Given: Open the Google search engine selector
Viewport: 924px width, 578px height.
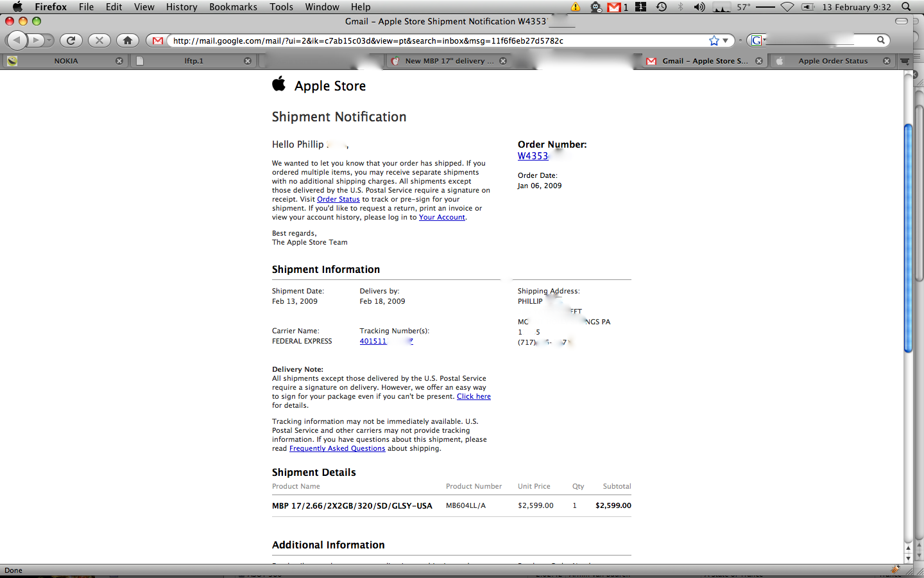Looking at the screenshot, I should pyautogui.click(x=758, y=40).
